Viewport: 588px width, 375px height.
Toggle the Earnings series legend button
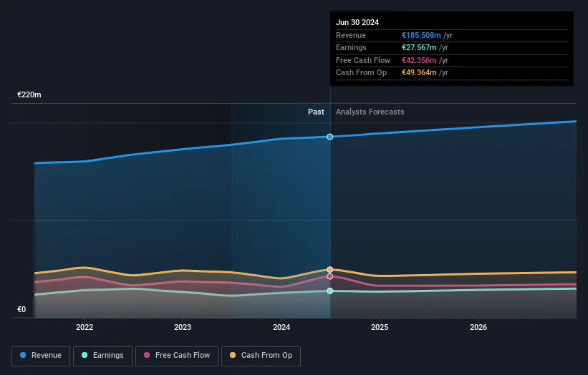coord(102,356)
